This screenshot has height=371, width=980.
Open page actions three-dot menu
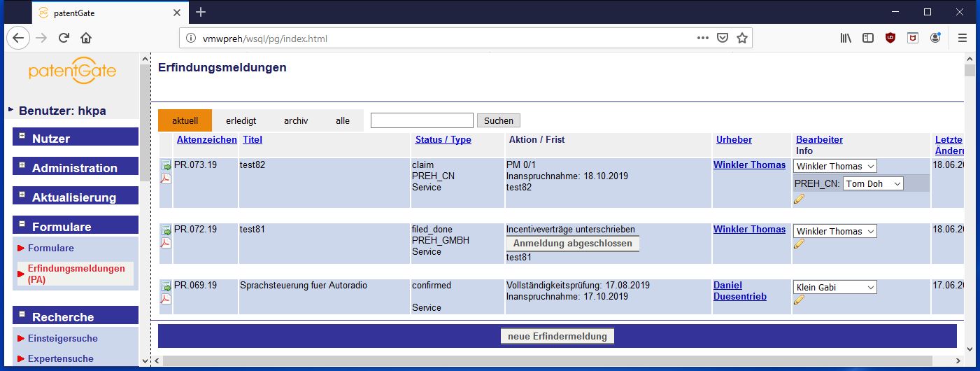pos(703,38)
